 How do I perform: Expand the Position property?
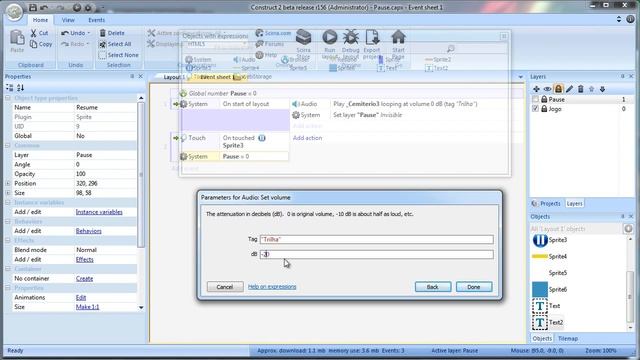pyautogui.click(x=8, y=183)
